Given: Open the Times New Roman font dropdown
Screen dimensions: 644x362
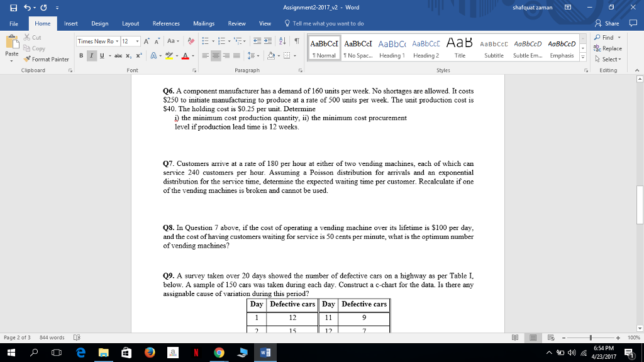Looking at the screenshot, I should pos(117,41).
